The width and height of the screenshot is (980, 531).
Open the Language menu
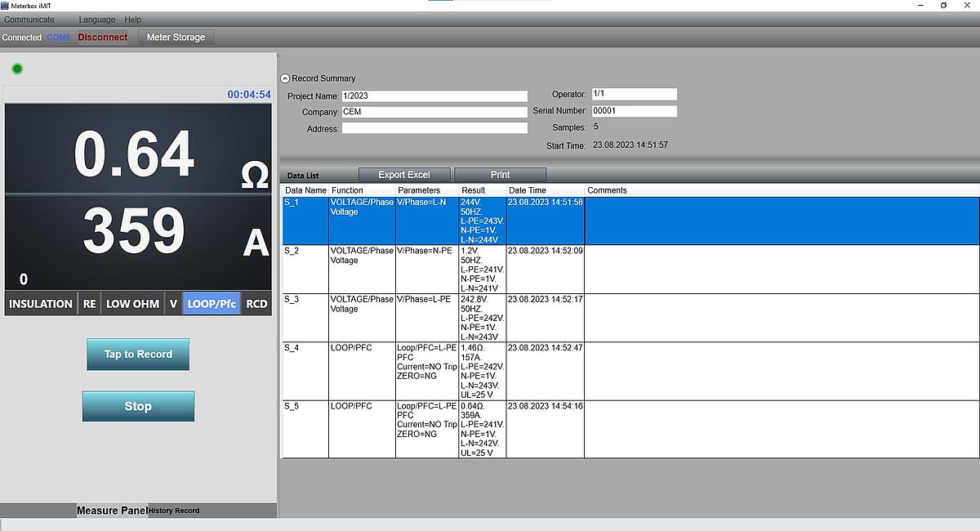pyautogui.click(x=96, y=20)
